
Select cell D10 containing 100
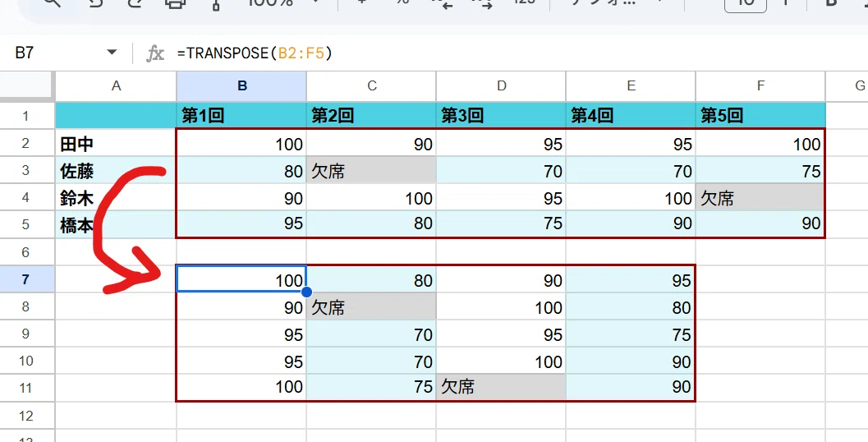point(501,361)
